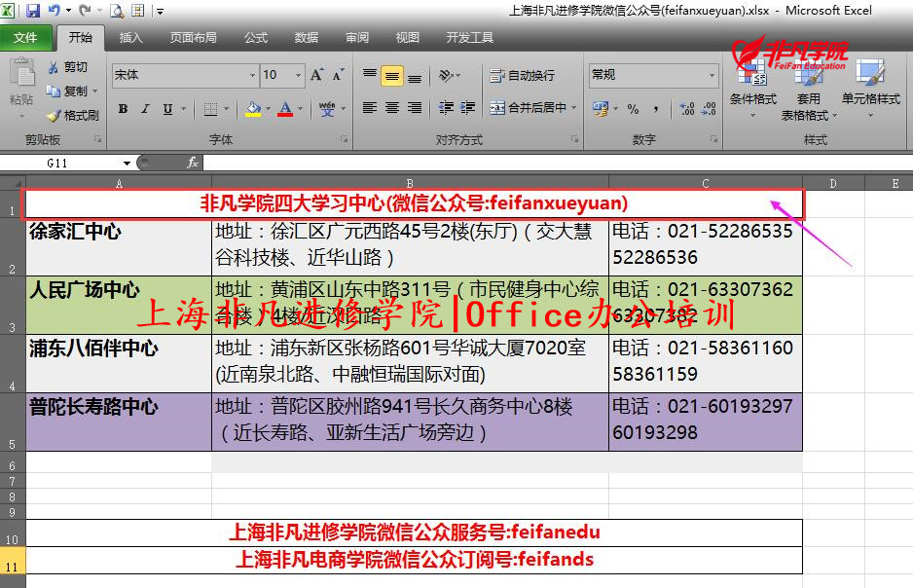Viewport: 913px width, 588px height.
Task: Apply the accounting number format
Action: 600,109
